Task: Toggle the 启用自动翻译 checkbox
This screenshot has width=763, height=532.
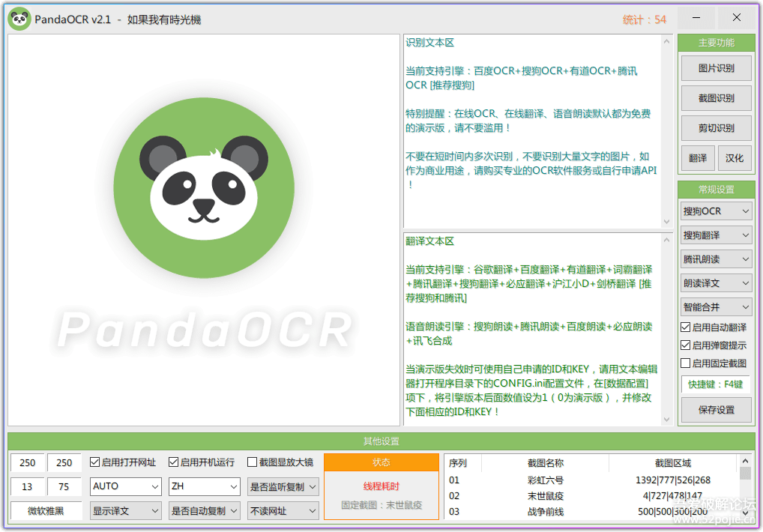Action: coord(686,327)
